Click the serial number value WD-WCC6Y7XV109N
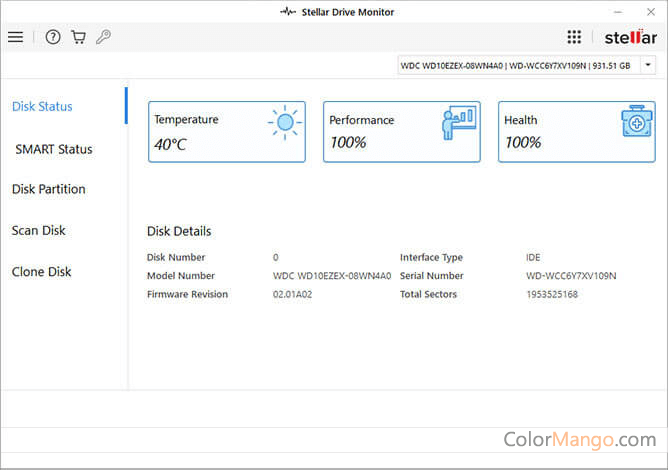This screenshot has height=470, width=668. tap(571, 276)
